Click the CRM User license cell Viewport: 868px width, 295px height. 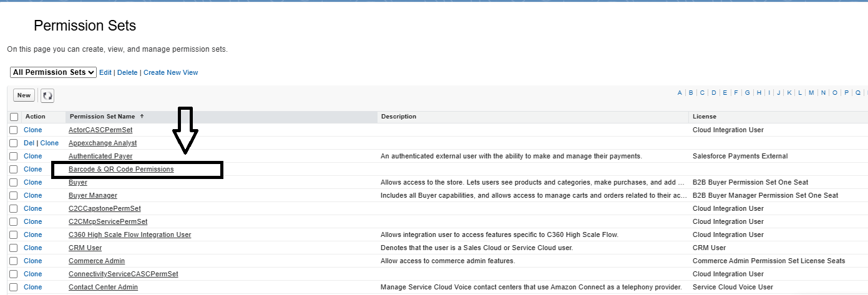[x=710, y=248]
